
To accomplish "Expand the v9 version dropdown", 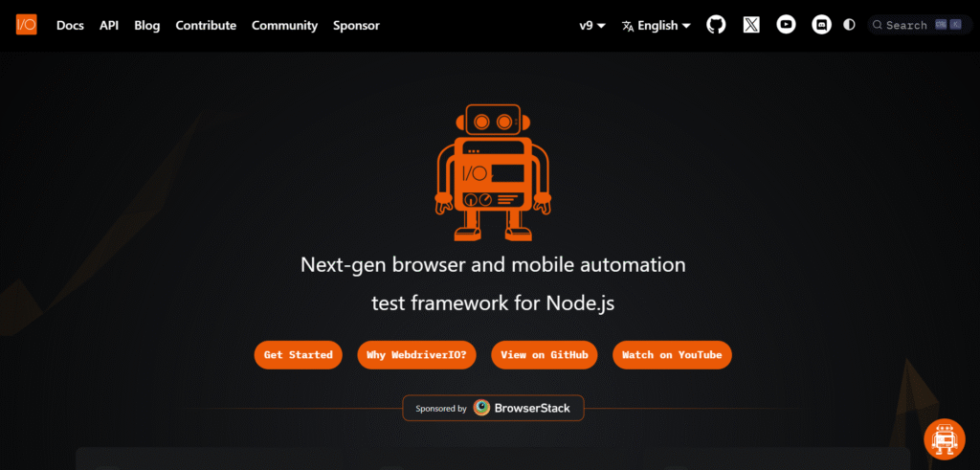I will tap(592, 26).
